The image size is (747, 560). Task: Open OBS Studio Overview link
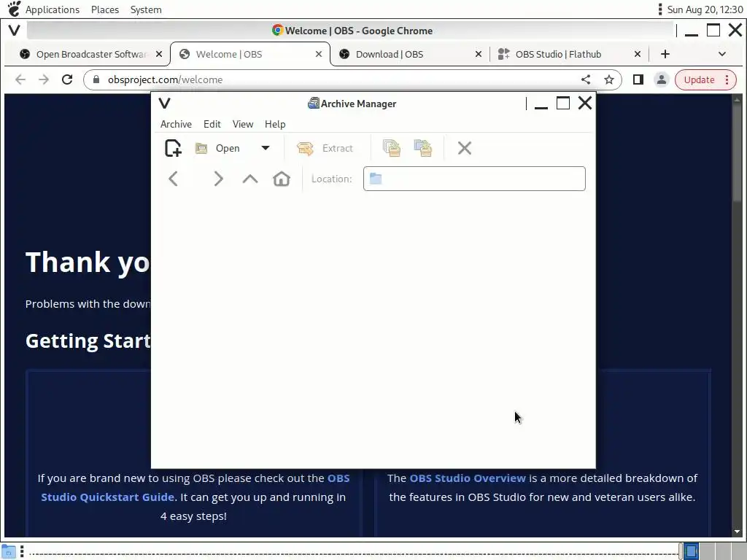(x=468, y=478)
